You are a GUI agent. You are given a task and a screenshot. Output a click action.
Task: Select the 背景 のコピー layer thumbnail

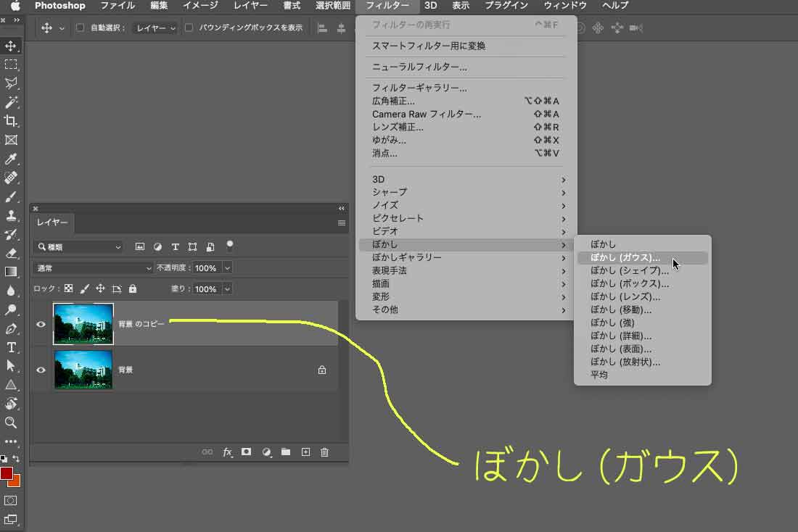(83, 324)
